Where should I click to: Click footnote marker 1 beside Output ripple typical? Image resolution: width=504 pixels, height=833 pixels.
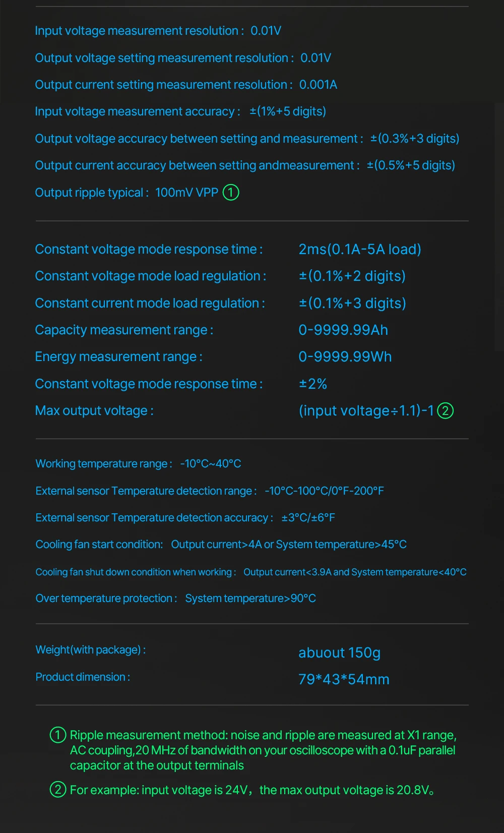231,192
